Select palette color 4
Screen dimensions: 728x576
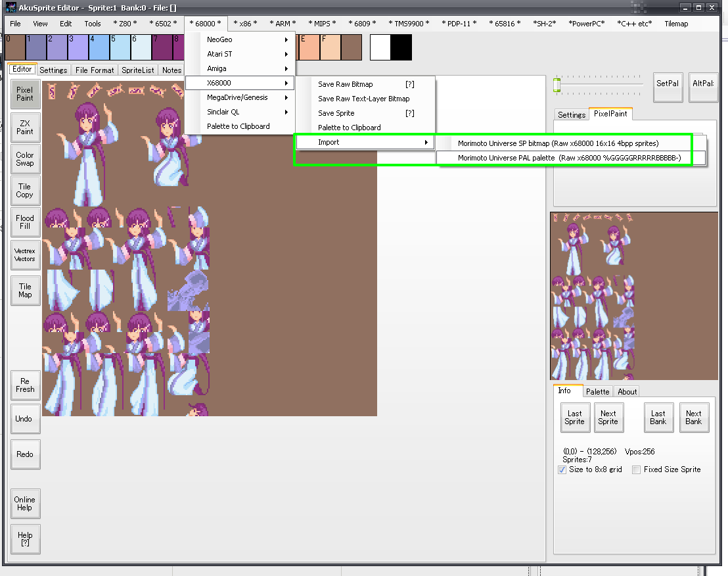tap(99, 47)
